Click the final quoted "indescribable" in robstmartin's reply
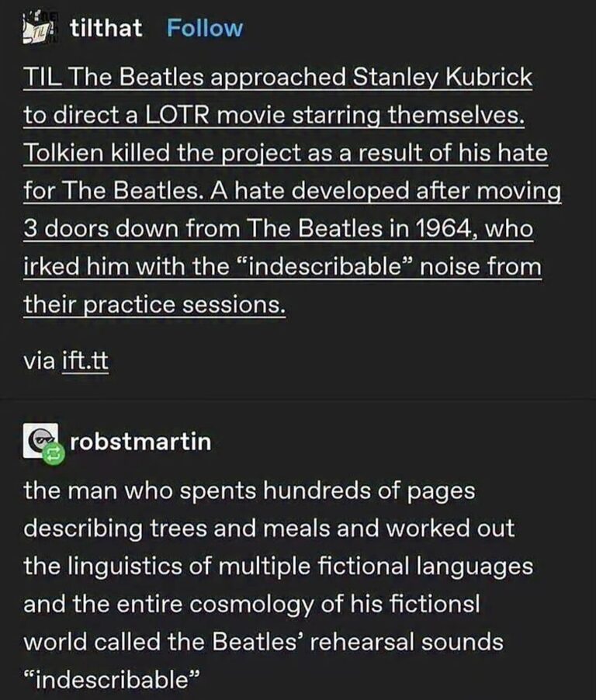 pos(112,681)
